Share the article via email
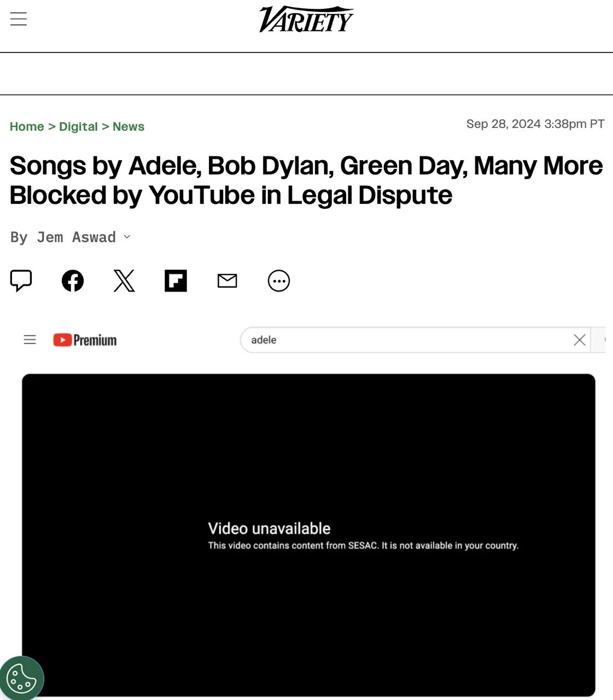Image resolution: width=613 pixels, height=700 pixels. [x=227, y=281]
